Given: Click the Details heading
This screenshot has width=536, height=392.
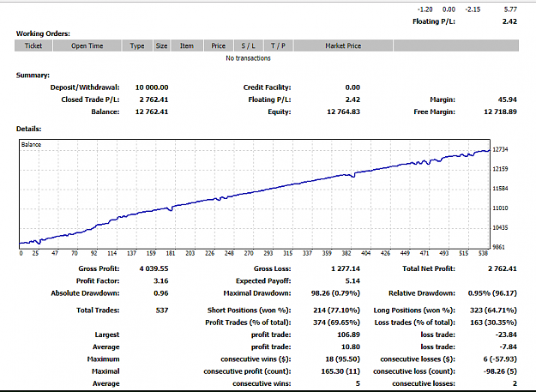Looking at the screenshot, I should coord(28,129).
